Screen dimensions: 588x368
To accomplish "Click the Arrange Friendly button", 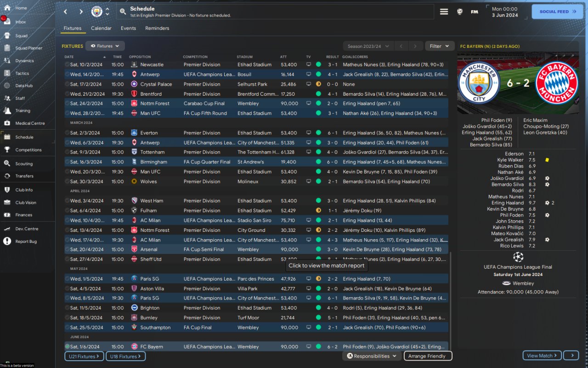I will (x=428, y=356).
